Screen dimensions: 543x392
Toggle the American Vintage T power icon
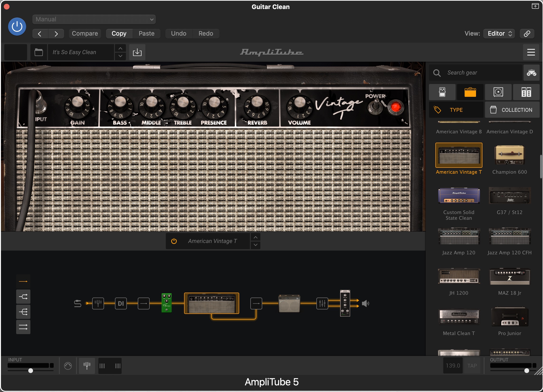point(174,241)
